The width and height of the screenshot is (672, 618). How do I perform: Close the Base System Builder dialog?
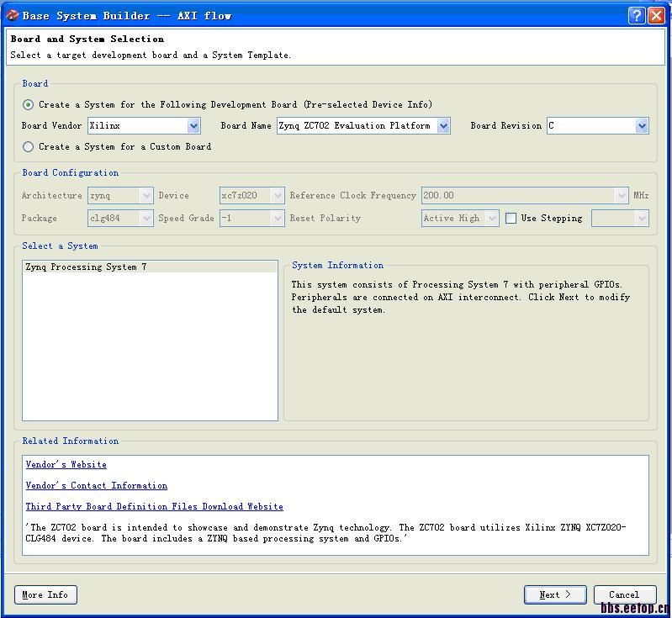656,16
